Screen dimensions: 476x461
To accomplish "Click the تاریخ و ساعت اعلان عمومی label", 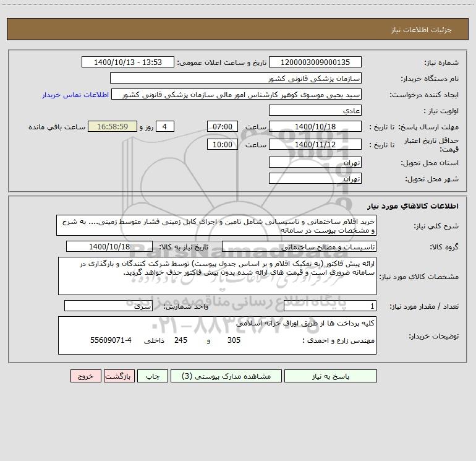I will pyautogui.click(x=221, y=62).
